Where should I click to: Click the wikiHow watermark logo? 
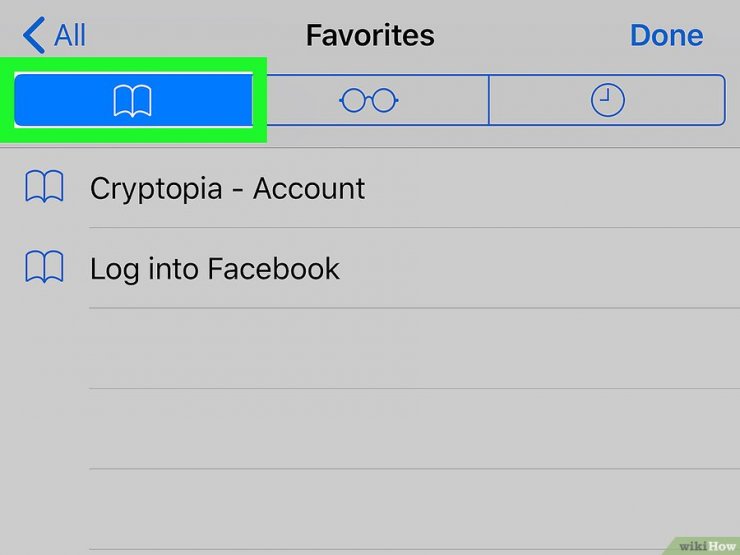pos(706,546)
